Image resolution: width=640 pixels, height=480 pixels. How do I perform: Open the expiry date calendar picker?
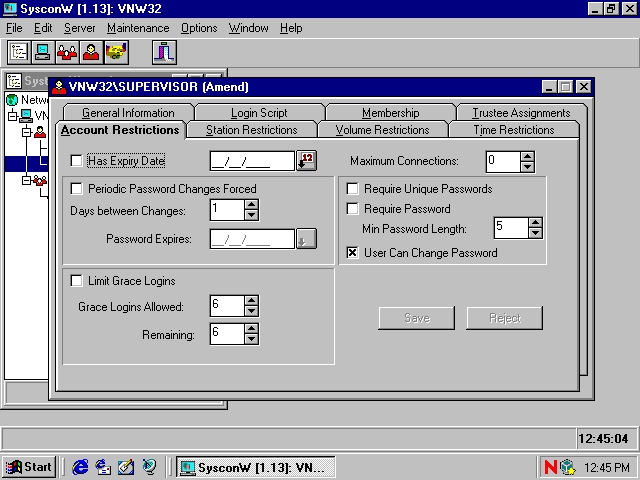pyautogui.click(x=306, y=160)
